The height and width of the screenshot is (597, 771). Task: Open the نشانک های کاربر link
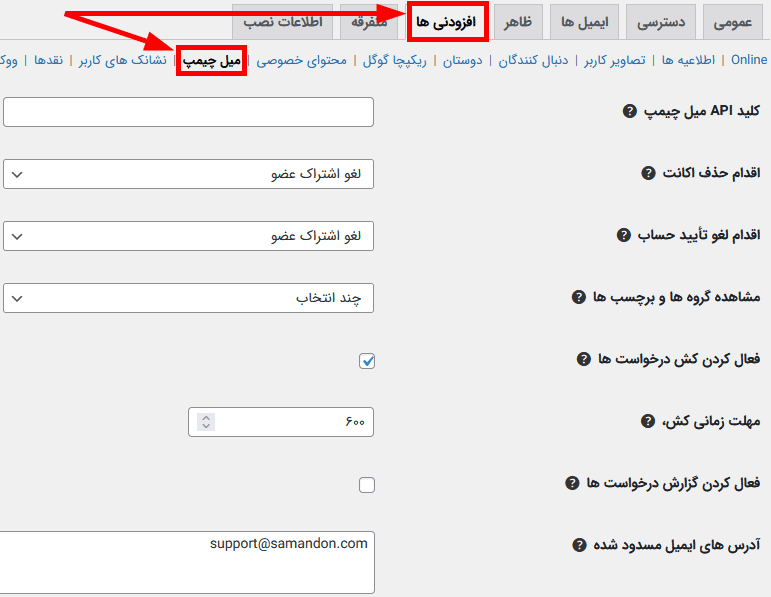(x=122, y=60)
